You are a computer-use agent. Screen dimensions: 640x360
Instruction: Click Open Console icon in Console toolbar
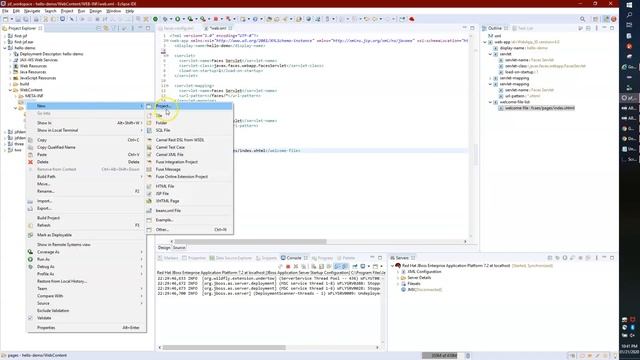click(376, 266)
